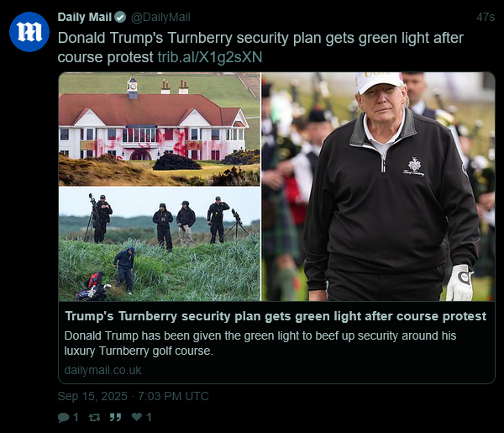Viewport: 504px width, 433px height.
Task: View the security officers in grass photo
Action: pos(159,245)
